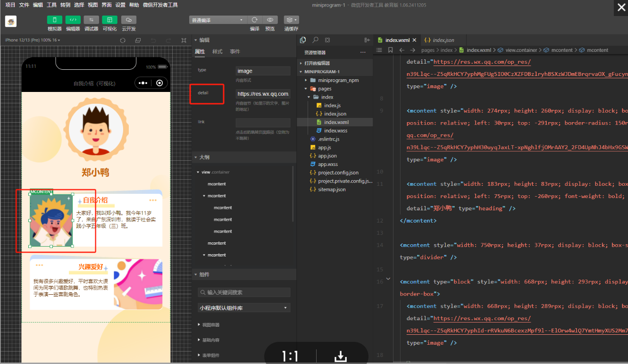Switch to the 事件 tab
628x364 pixels.
235,51
